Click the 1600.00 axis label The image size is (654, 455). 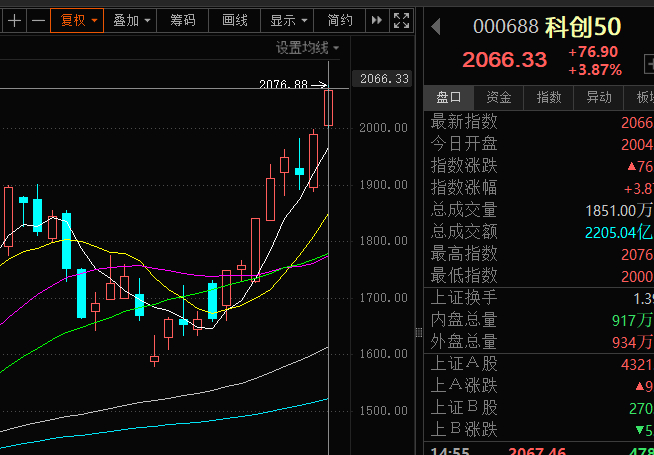pos(383,354)
